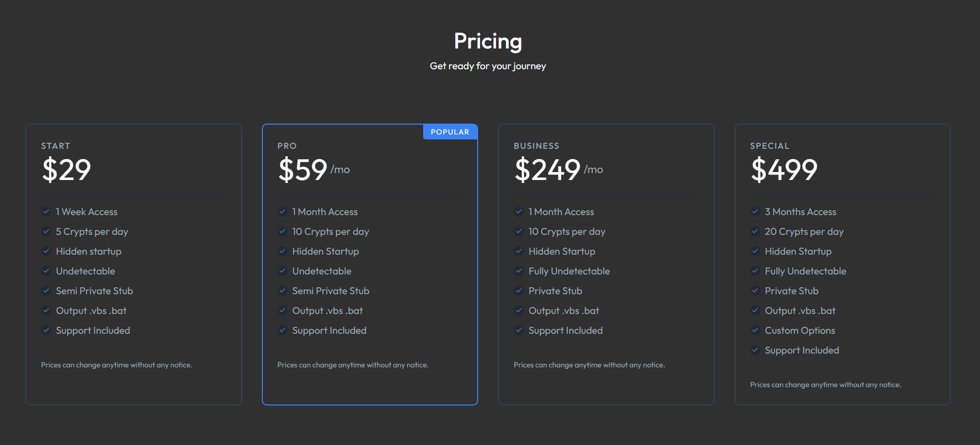Click price notice text in Special card
Screen dimensions: 980x445
(826, 385)
